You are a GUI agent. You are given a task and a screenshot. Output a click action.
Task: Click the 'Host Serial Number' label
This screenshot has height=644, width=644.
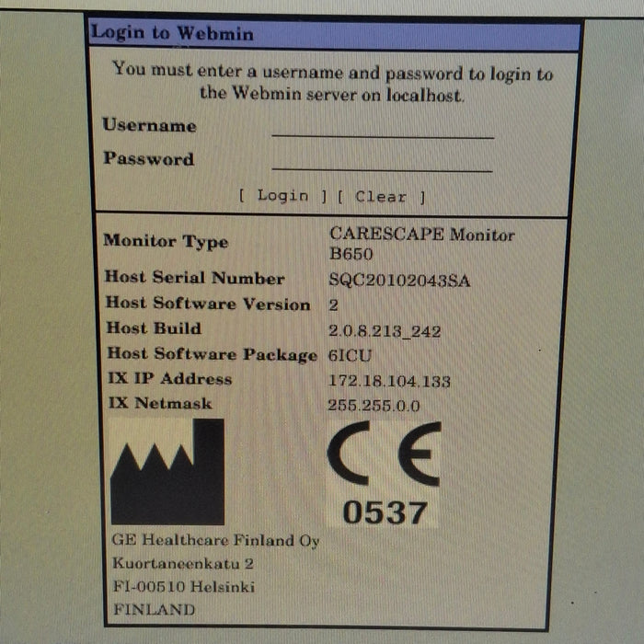point(195,278)
